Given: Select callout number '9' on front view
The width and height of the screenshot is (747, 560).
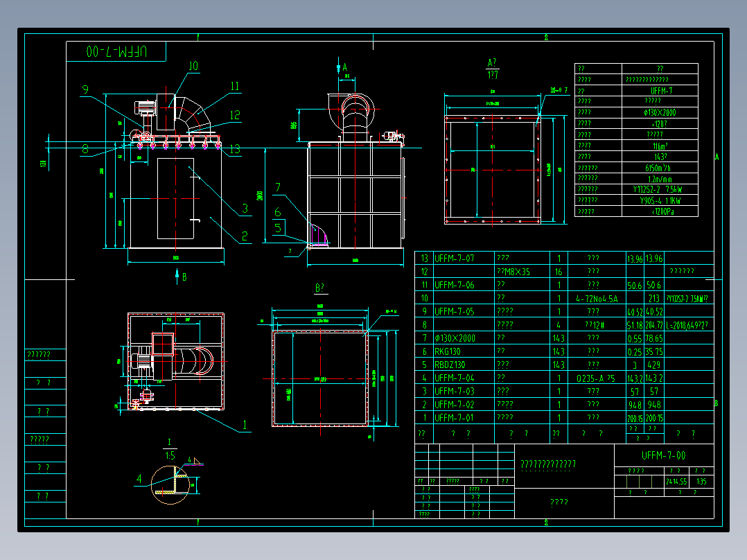Looking at the screenshot, I should coord(85,89).
